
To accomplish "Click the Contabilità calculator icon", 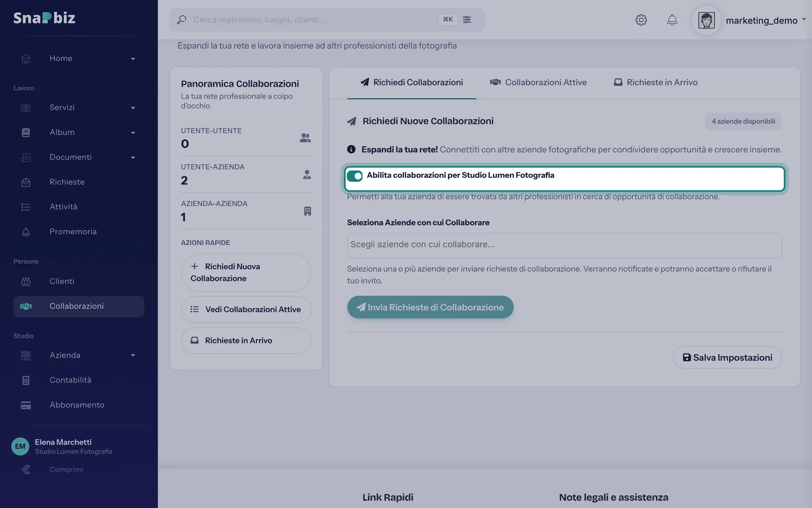I will [26, 380].
